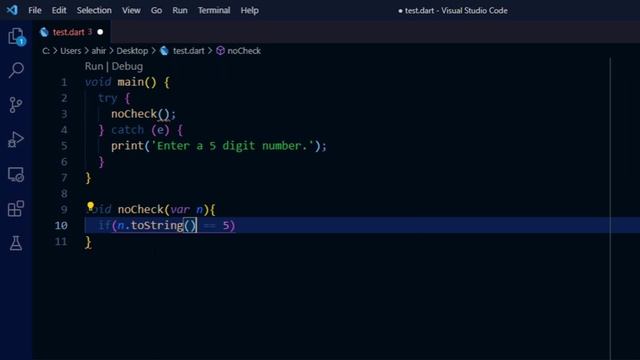
Task: Click on 'main()' in line 1
Action: pos(137,82)
